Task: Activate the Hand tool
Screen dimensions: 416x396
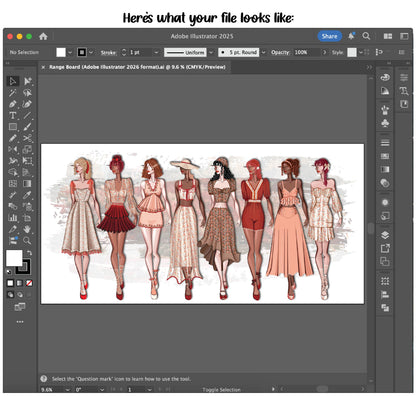Action: tap(27, 229)
